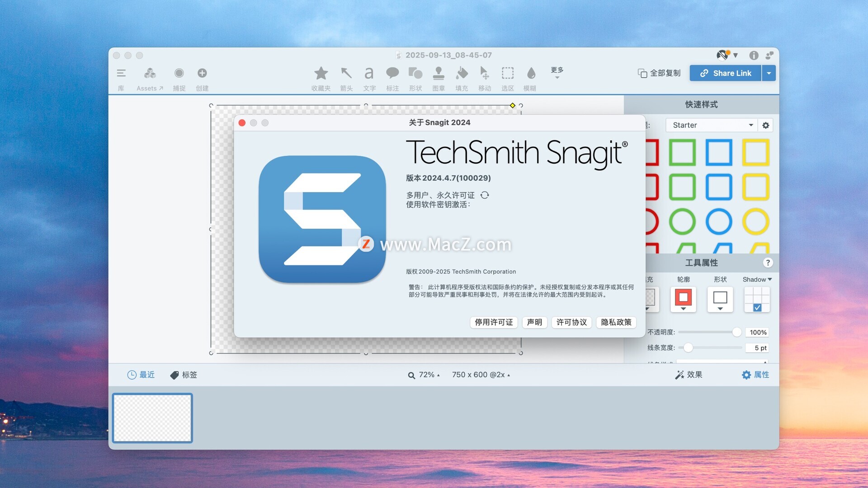
Task: Select the Blur tool
Action: 531,74
